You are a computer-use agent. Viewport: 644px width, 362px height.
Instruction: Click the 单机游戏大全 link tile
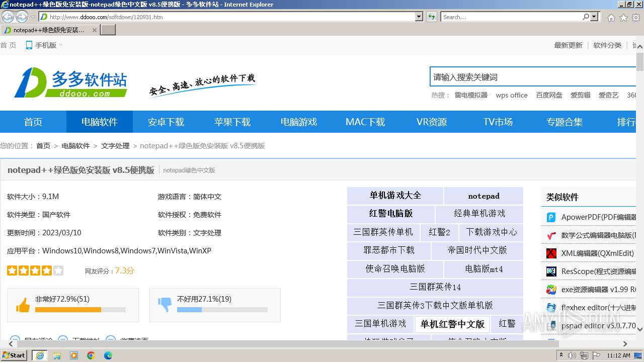395,196
